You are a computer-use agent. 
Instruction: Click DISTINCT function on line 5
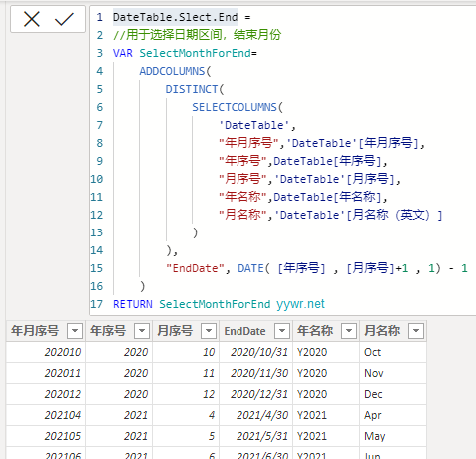[192, 89]
